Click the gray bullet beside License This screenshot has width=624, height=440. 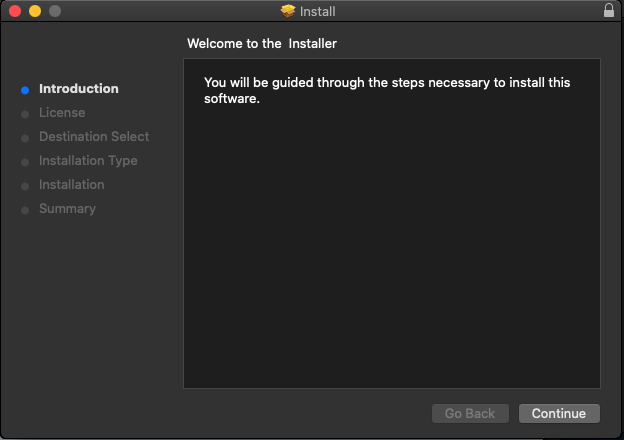25,113
